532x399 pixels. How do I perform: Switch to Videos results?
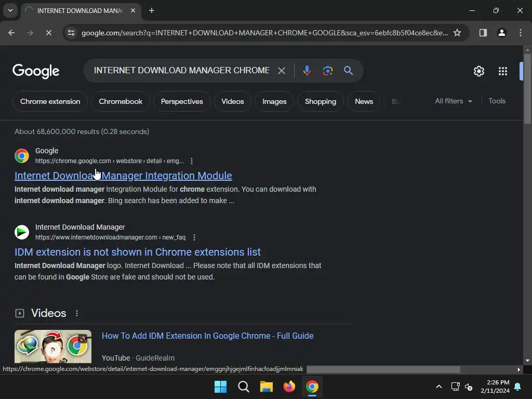click(233, 101)
